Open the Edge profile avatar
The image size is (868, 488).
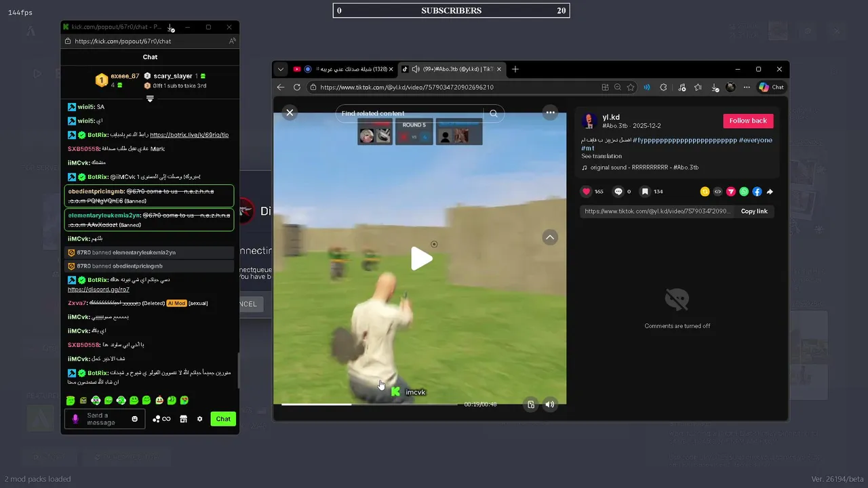(730, 87)
